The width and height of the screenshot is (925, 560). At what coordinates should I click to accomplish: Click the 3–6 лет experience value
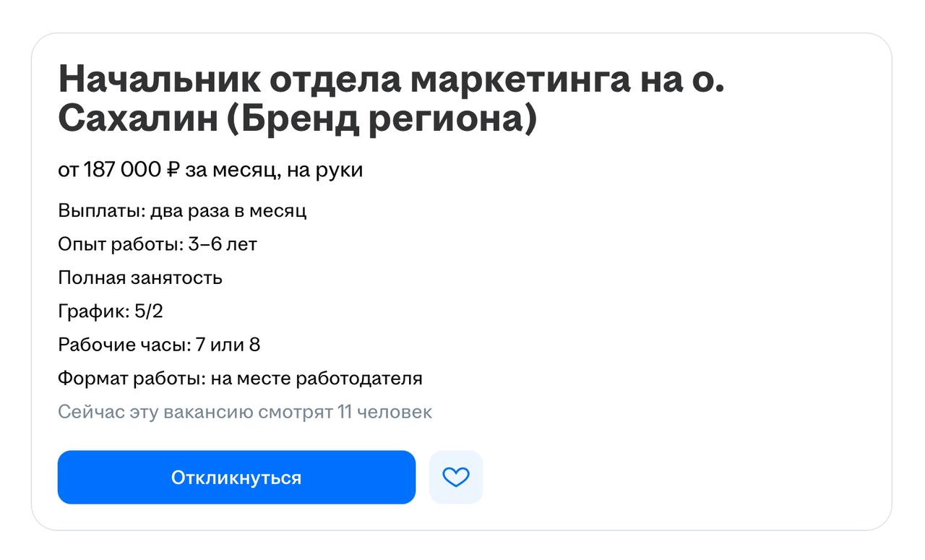point(223,244)
